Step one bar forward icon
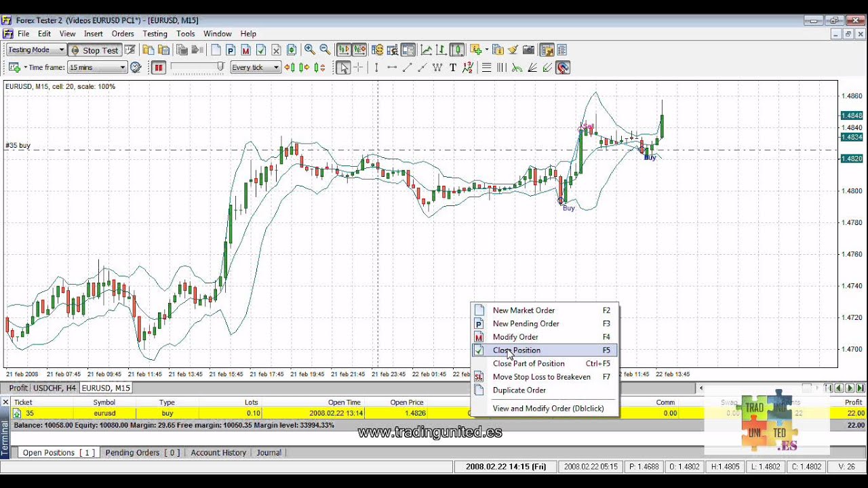Image resolution: width=868 pixels, height=488 pixels. 304,67
